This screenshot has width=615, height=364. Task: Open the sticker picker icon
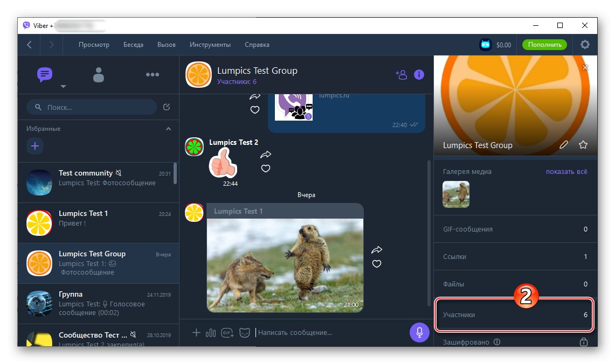pos(245,333)
